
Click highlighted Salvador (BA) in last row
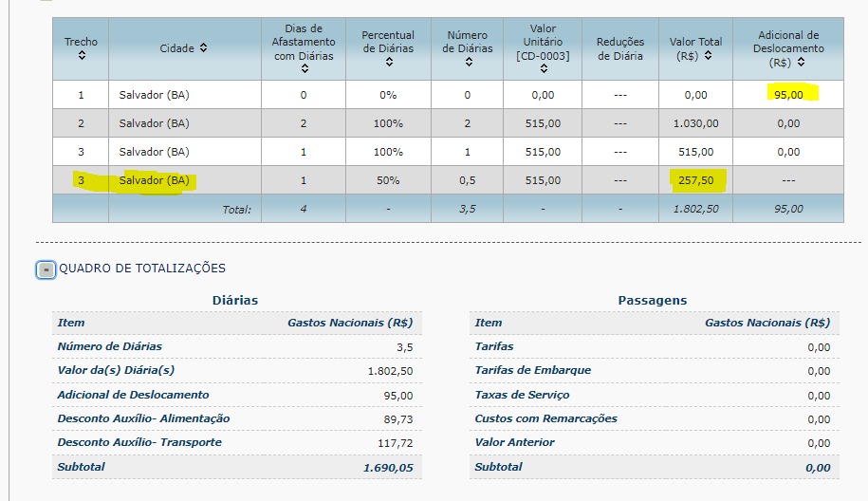[154, 180]
